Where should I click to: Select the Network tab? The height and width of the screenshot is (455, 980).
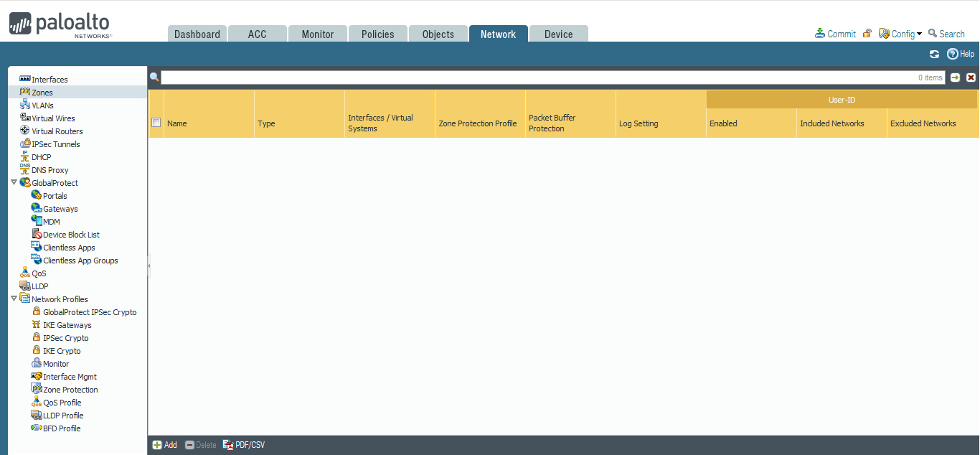(x=499, y=34)
